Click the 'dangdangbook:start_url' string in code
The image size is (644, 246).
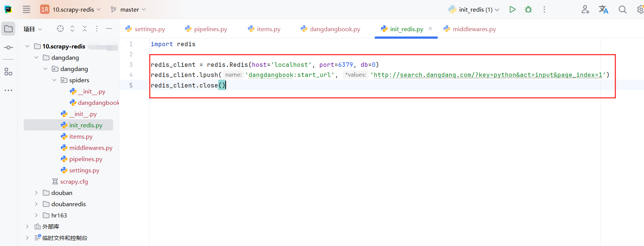pos(290,75)
